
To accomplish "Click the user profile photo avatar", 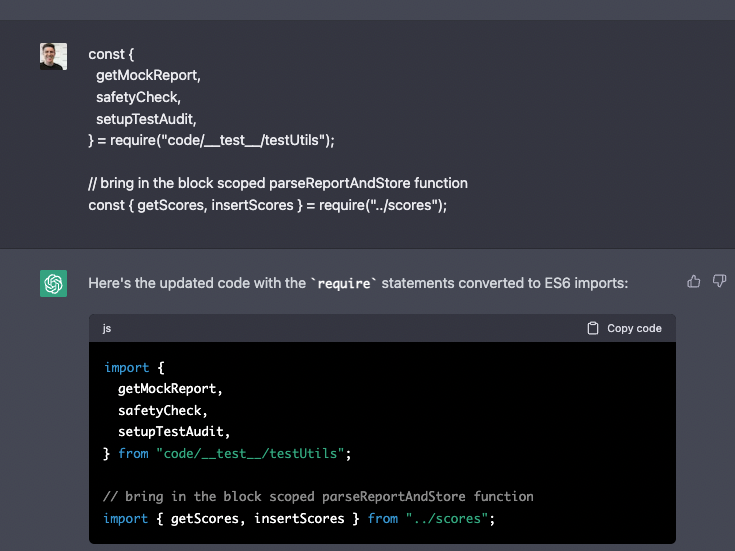I will tap(54, 56).
